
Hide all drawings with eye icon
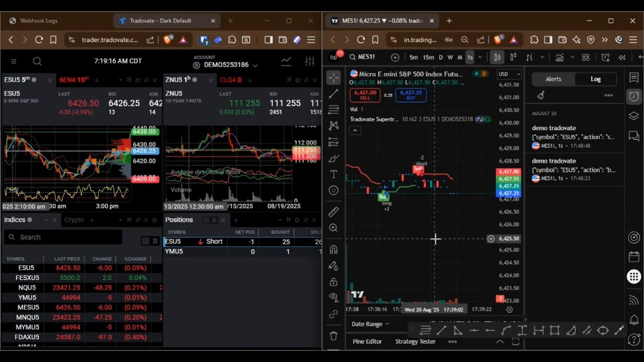[334, 298]
